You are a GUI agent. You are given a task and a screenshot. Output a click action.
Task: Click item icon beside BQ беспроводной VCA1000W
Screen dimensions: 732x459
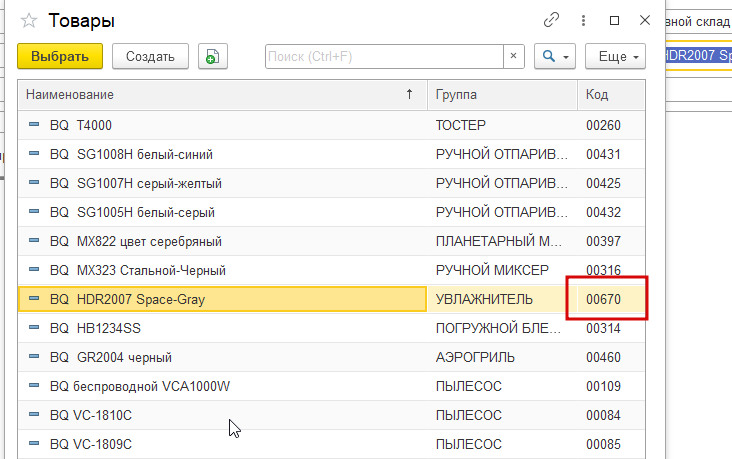[x=34, y=385]
